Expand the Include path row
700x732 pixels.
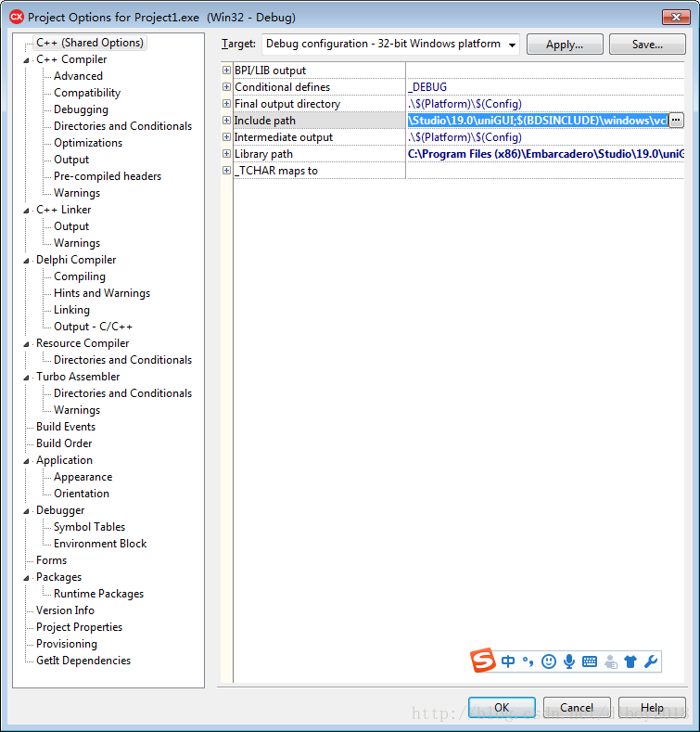click(226, 121)
